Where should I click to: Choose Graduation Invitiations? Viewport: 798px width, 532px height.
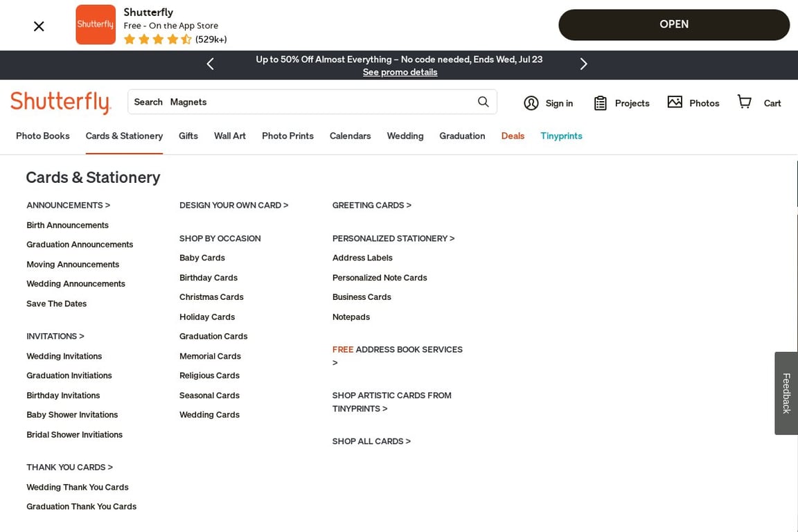(69, 375)
